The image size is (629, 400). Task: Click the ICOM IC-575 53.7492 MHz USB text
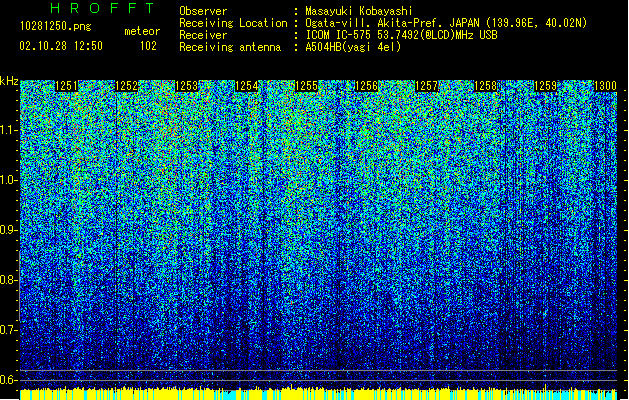click(x=402, y=35)
